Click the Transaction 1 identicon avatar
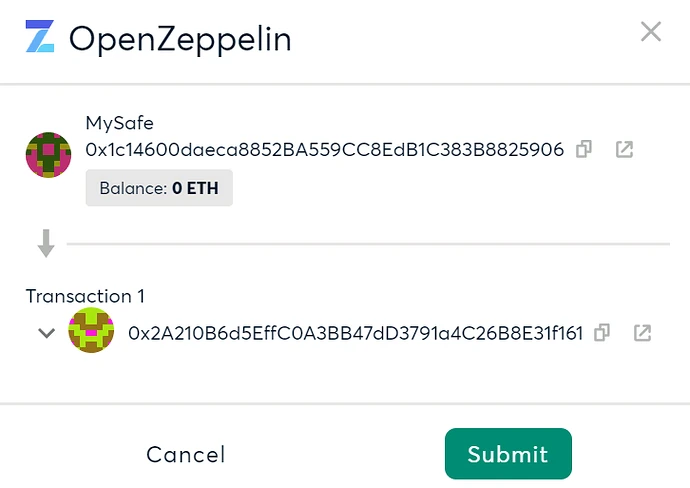This screenshot has width=690, height=488. [90, 332]
